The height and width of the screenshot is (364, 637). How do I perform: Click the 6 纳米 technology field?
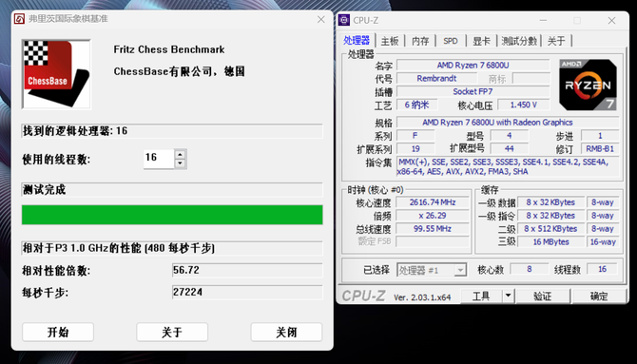[416, 105]
